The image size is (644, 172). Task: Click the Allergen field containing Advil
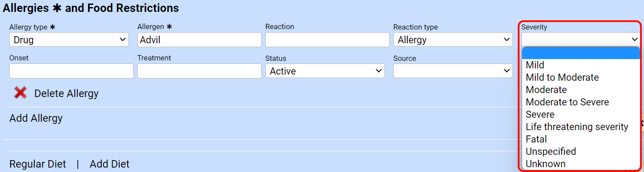[x=199, y=40]
